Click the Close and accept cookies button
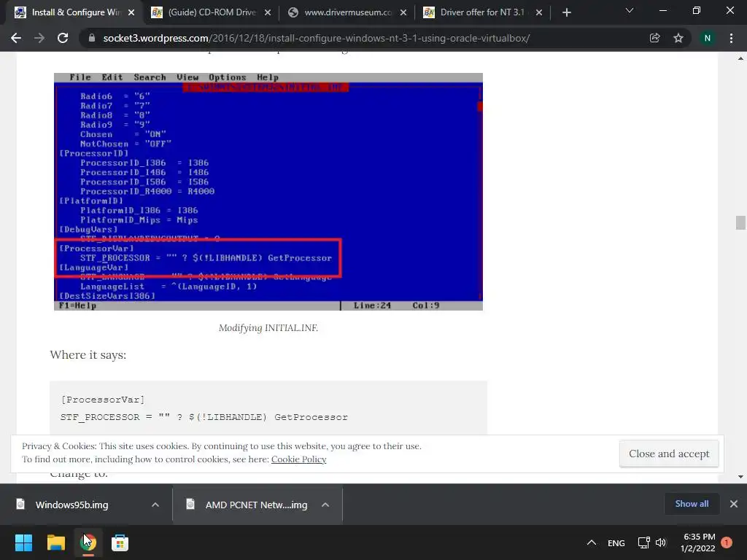The height and width of the screenshot is (560, 747). pos(669,454)
